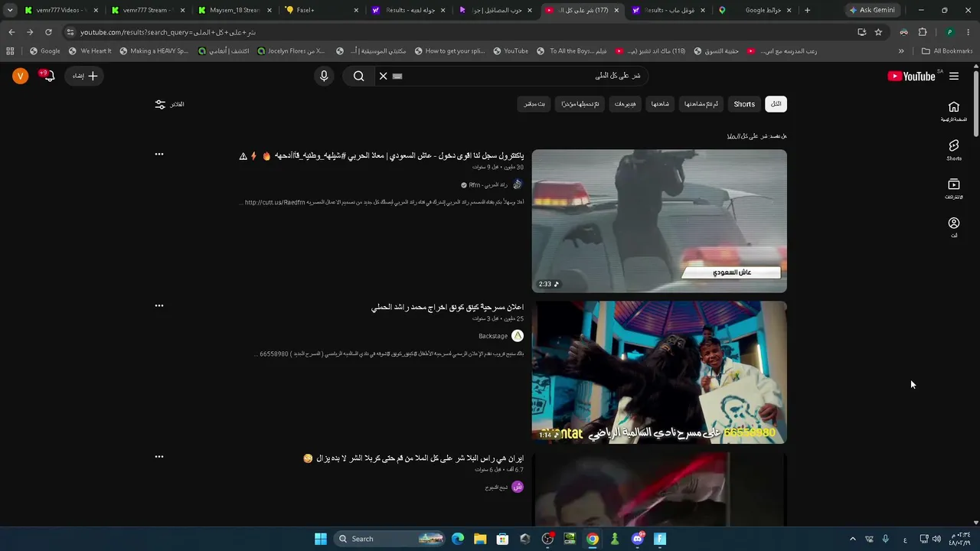Open a new Chrome tab
980x551 pixels.
coord(807,10)
